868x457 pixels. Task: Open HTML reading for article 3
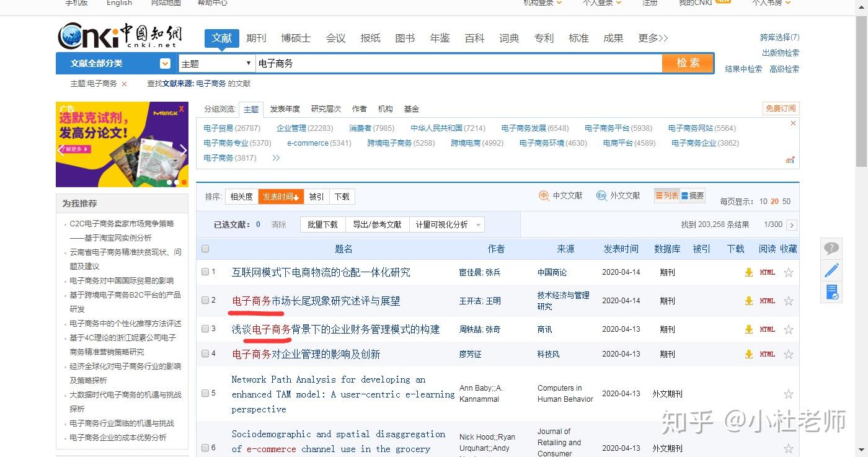click(x=768, y=329)
